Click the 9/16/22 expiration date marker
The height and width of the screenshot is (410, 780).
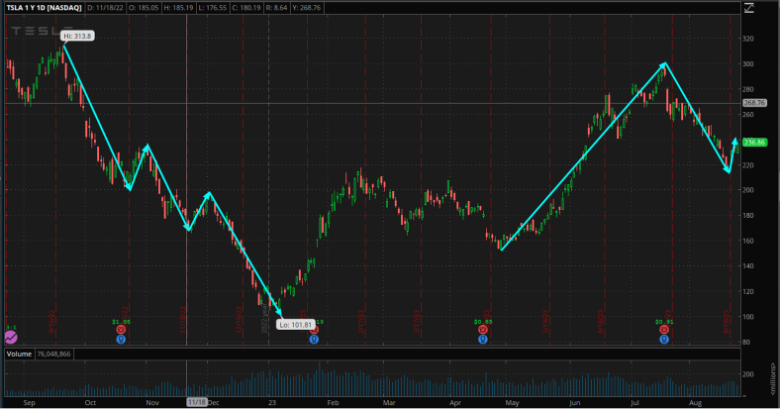52,321
